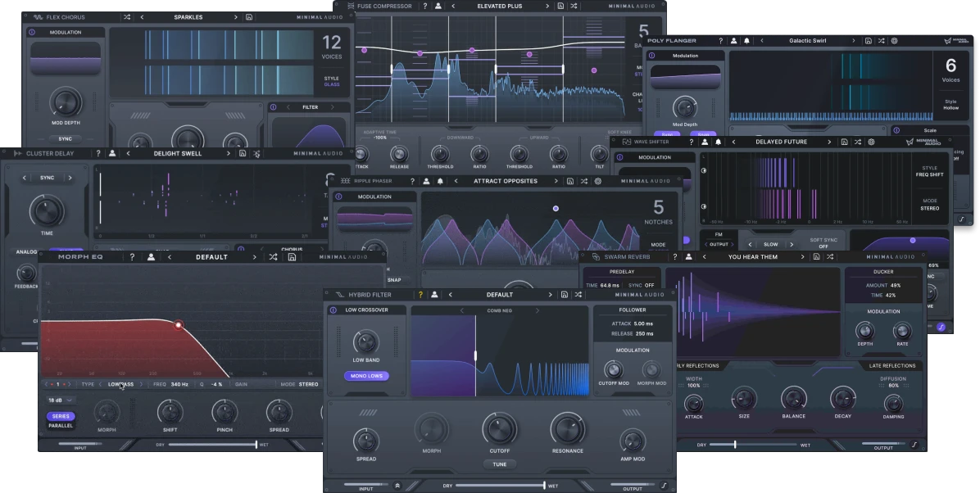Screen dimensions: 980x493
Task: Save the Delayed Future preset in Wave Shifter
Action: tap(844, 142)
